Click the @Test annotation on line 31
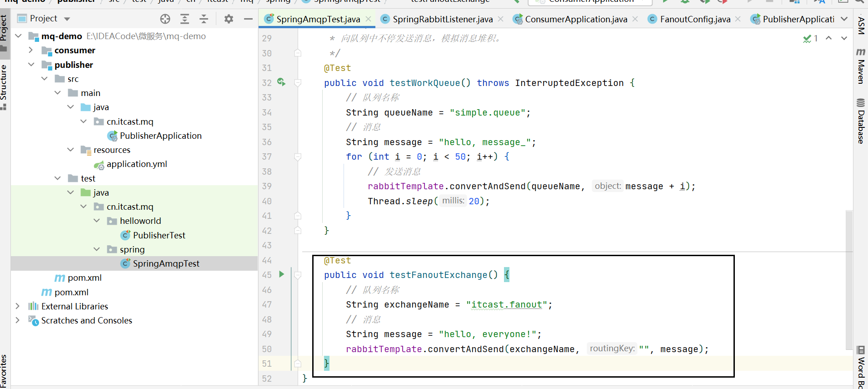 point(337,68)
